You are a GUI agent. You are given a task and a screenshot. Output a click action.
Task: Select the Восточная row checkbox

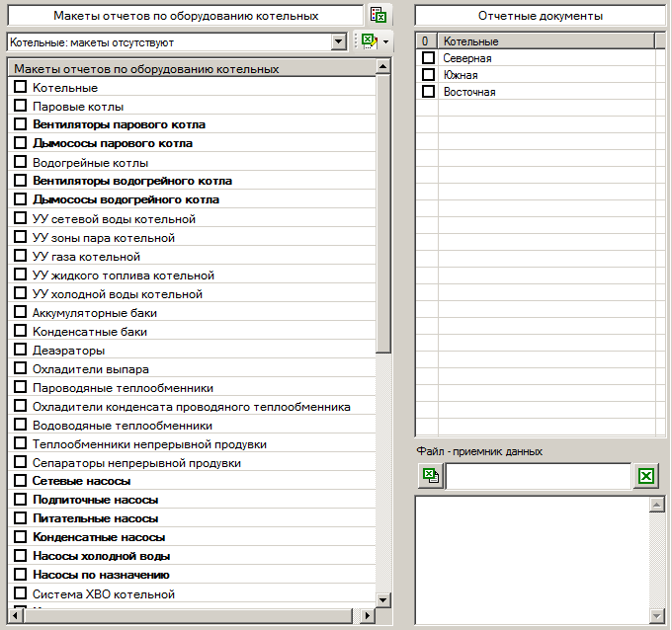428,92
